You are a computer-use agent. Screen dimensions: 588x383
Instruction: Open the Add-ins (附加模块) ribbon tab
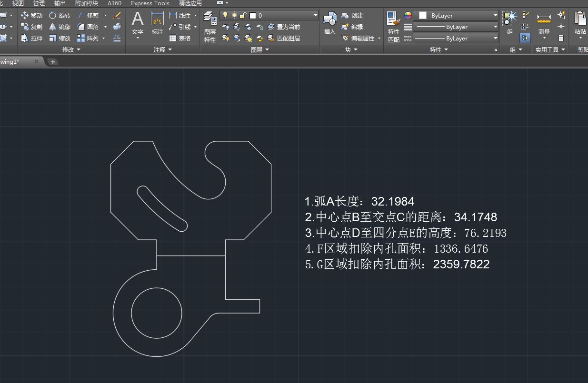[87, 3]
